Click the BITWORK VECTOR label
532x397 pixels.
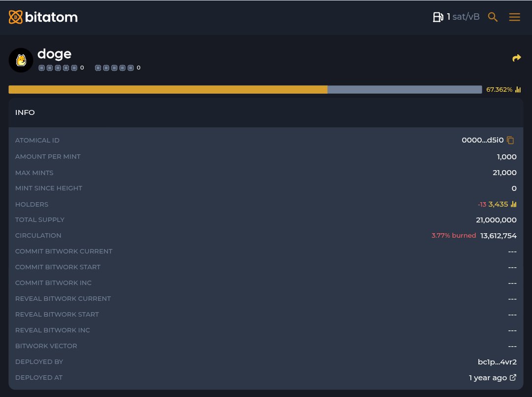pos(46,346)
